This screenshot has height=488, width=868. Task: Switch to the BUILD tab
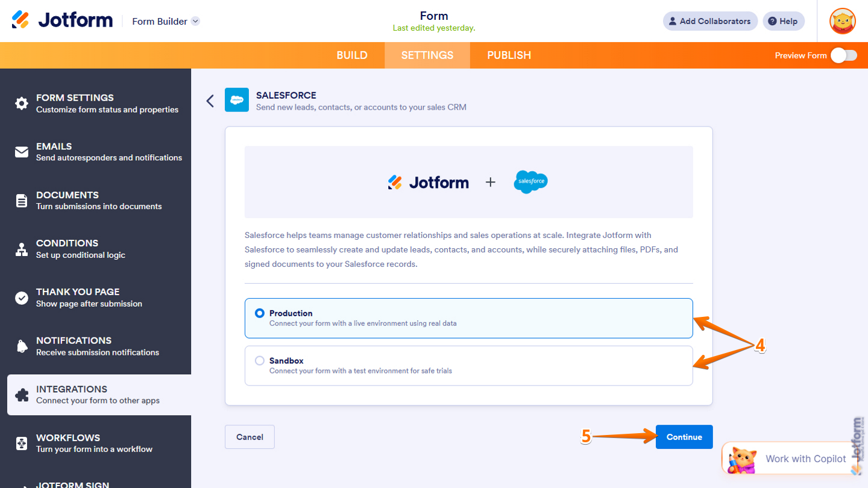(x=352, y=55)
